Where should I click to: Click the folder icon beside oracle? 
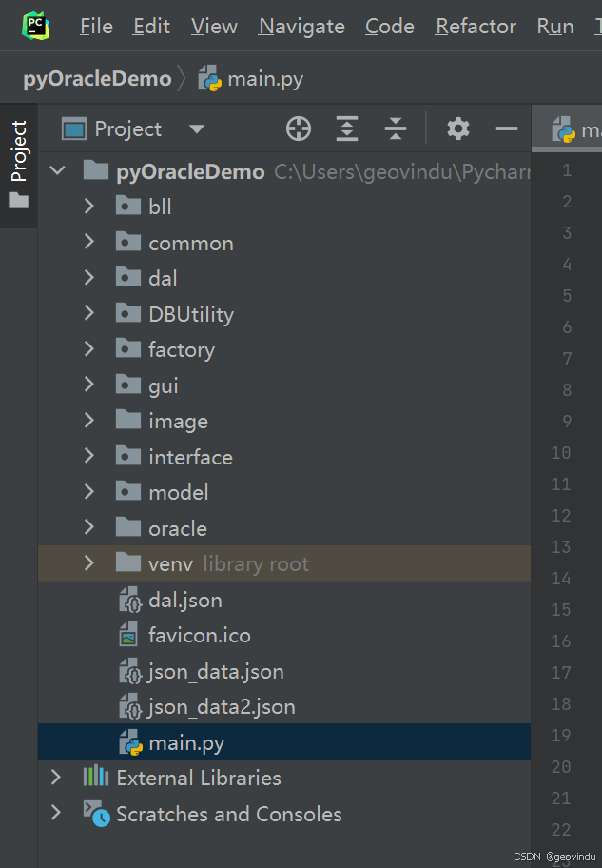[x=128, y=527]
